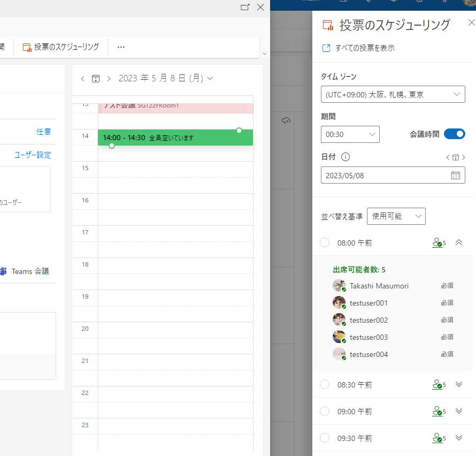Select the 08:00 午前 time slot
The image size is (476, 456).
point(325,243)
